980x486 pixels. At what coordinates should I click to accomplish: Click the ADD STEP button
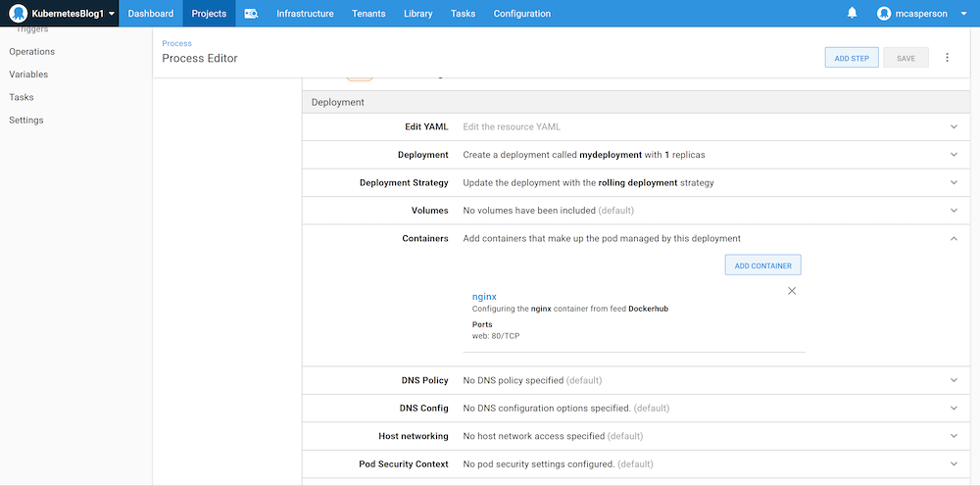pyautogui.click(x=851, y=59)
